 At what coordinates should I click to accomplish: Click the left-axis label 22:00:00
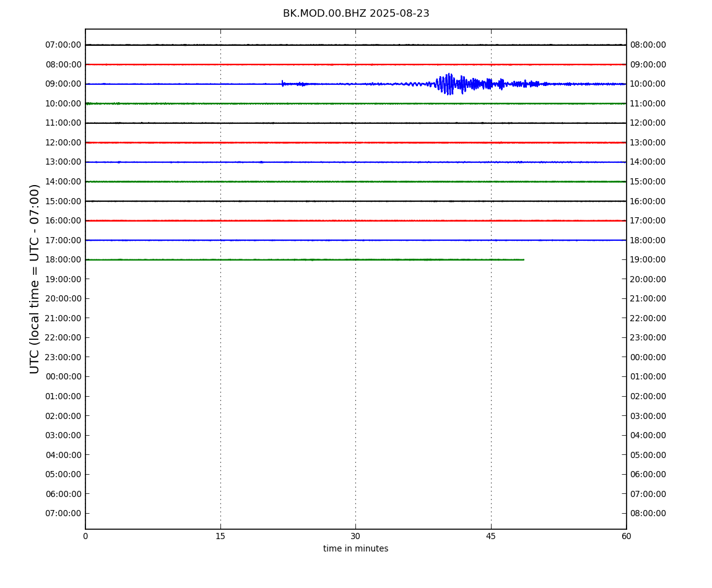click(63, 337)
